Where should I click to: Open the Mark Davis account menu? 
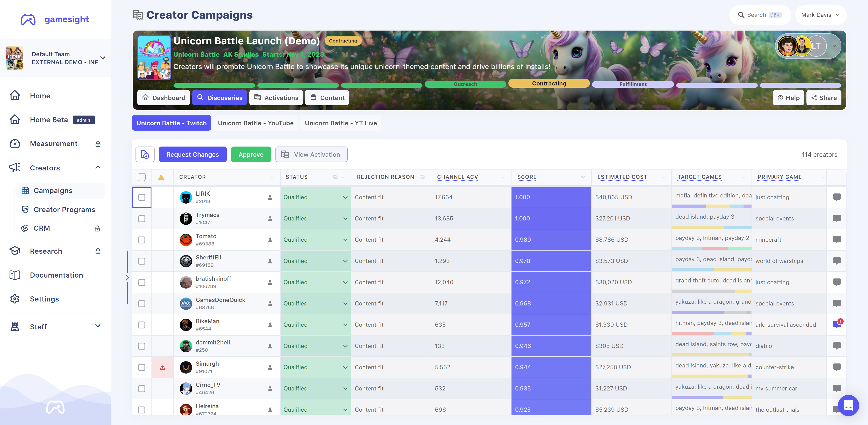820,15
